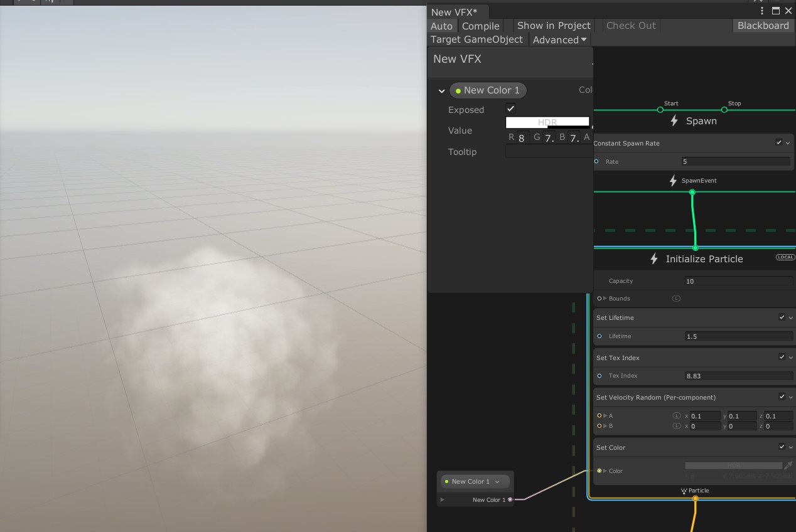This screenshot has height=532, width=796.
Task: Click the SpawnEvent lightning bolt icon
Action: 674,181
